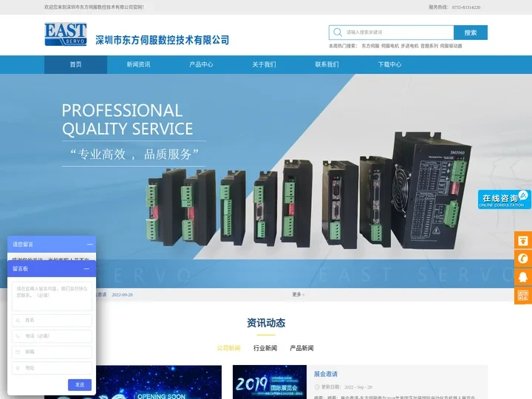Image resolution: width=532 pixels, height=399 pixels.
Task: Open the 下载中心 menu item
Action: tap(389, 64)
